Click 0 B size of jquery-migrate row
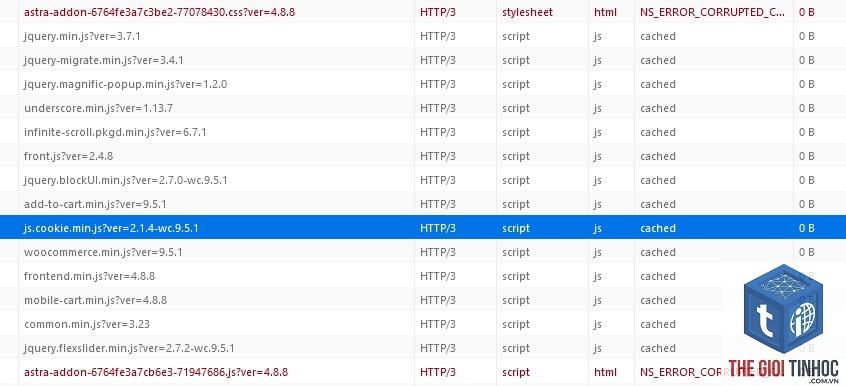Image resolution: width=846 pixels, height=386 pixels. click(x=807, y=60)
